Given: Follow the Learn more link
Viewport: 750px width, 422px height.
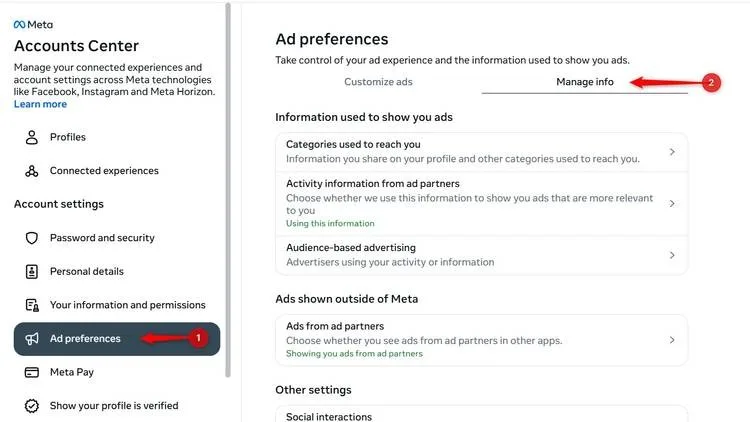Looking at the screenshot, I should (40, 104).
